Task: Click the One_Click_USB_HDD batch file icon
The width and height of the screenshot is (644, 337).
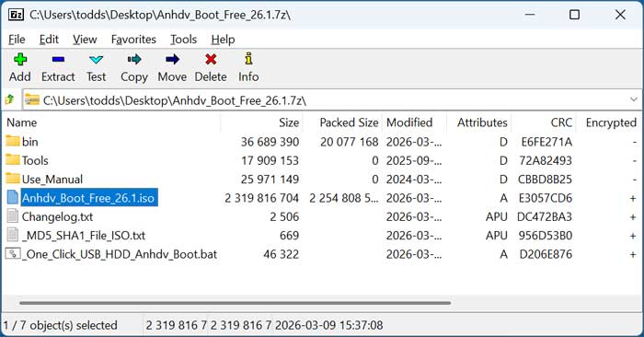Action: (x=13, y=253)
